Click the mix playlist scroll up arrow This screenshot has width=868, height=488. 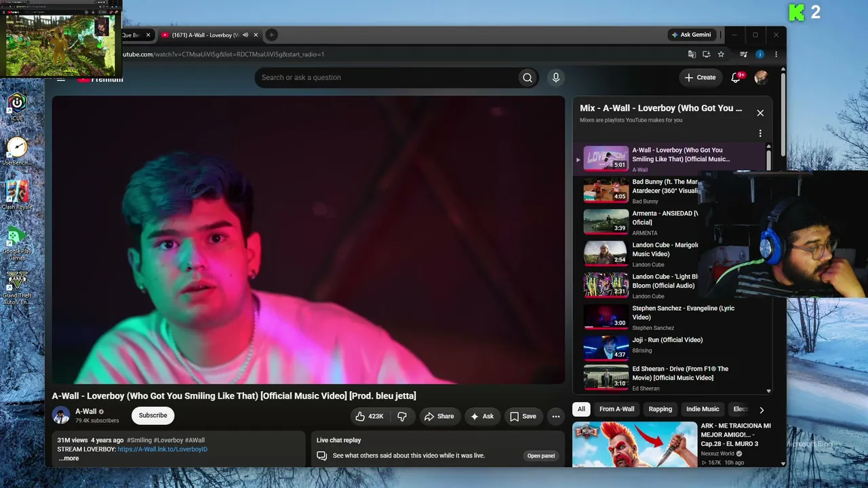click(768, 146)
